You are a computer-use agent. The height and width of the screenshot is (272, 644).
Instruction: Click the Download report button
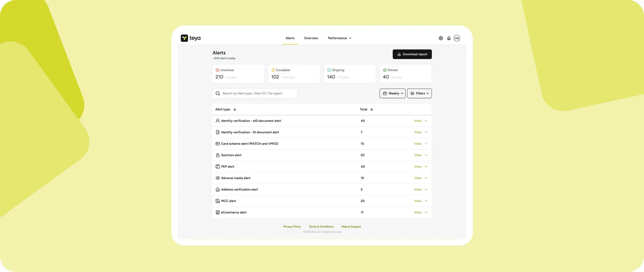click(x=412, y=54)
